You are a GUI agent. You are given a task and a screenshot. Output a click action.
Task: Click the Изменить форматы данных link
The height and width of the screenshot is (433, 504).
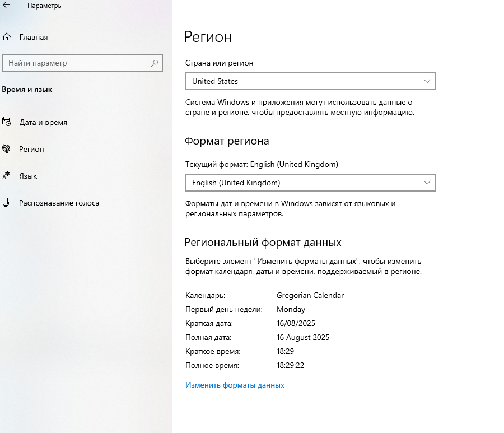pyautogui.click(x=235, y=385)
